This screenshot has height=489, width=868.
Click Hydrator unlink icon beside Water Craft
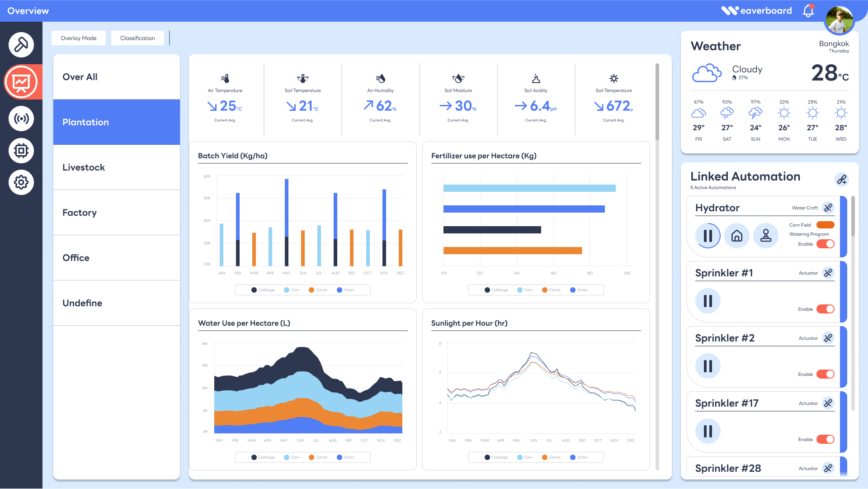(828, 208)
